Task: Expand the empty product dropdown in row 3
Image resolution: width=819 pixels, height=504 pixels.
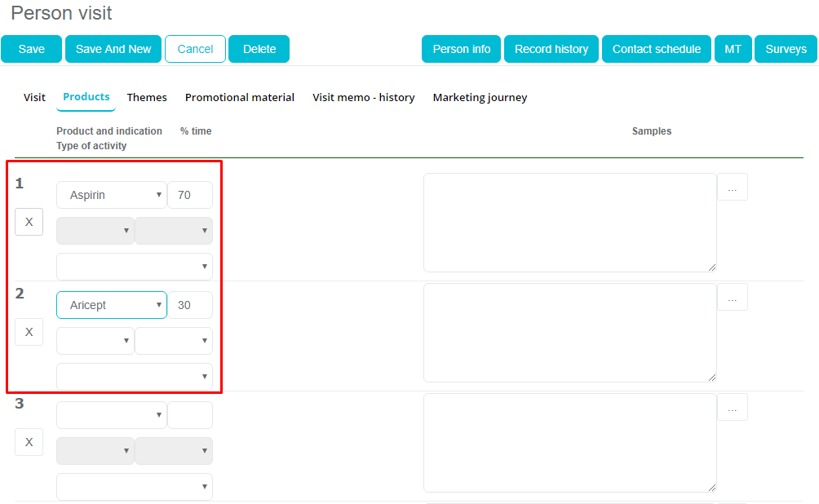Action: (111, 415)
